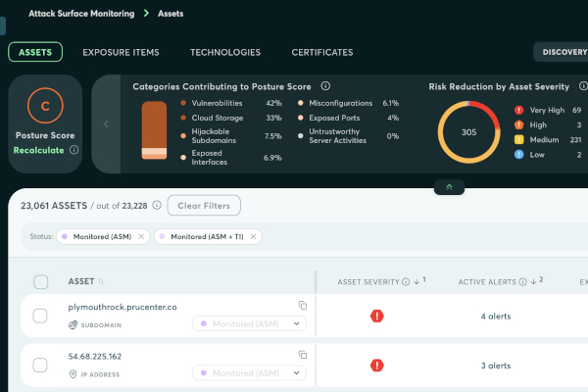The width and height of the screenshot is (588, 392).
Task: Remove the Monitored (ASM) status filter chip
Action: 141,237
